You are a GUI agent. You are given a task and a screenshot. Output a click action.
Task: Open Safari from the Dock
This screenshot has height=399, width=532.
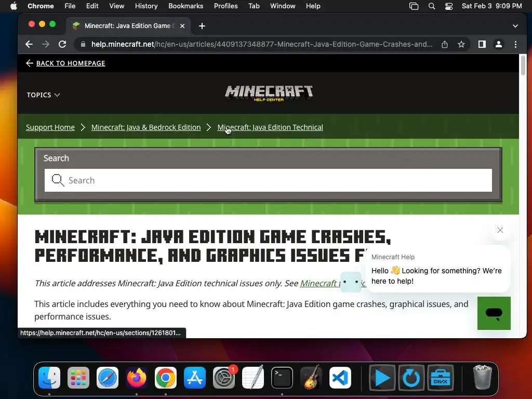[x=108, y=378]
